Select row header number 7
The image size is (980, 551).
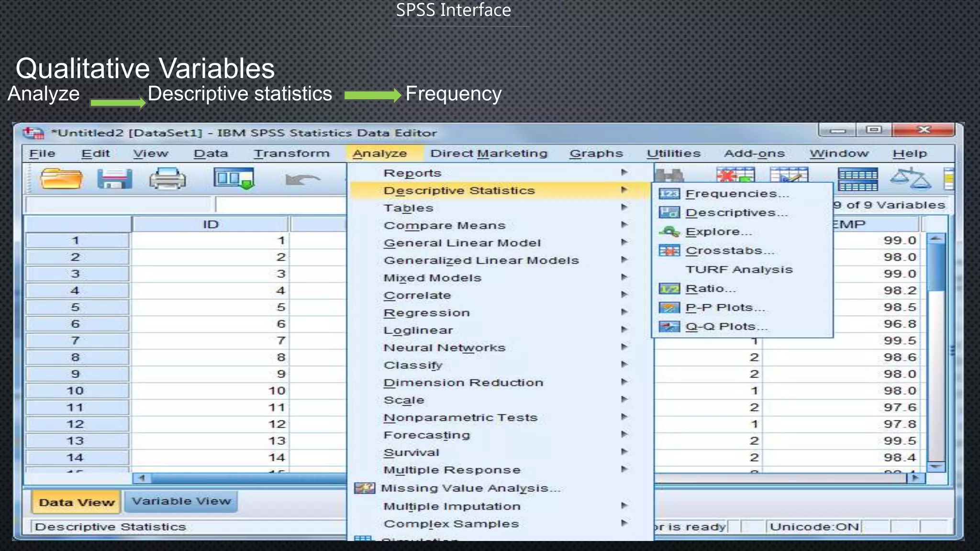[77, 341]
